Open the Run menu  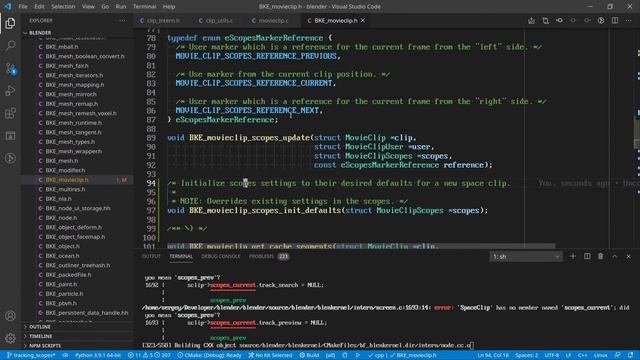point(120,7)
